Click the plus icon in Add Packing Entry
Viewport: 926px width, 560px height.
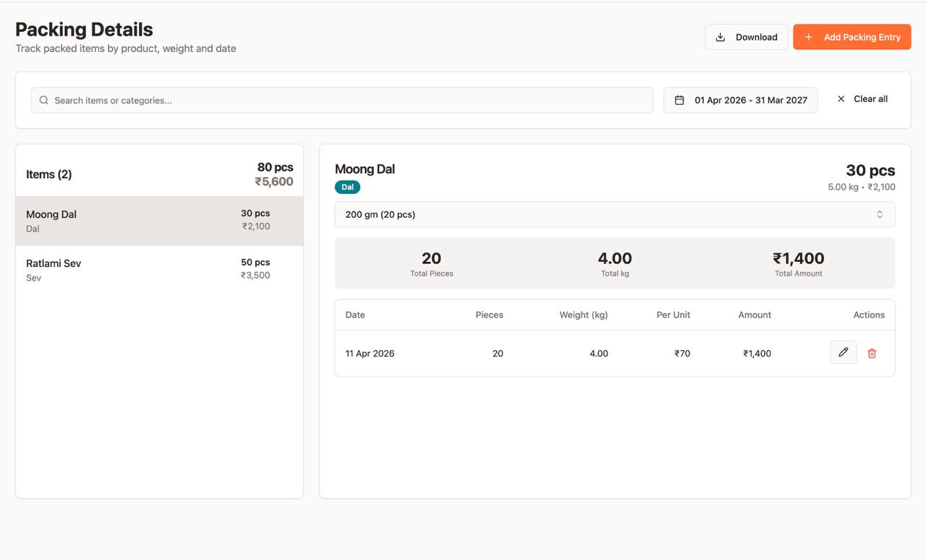(809, 37)
